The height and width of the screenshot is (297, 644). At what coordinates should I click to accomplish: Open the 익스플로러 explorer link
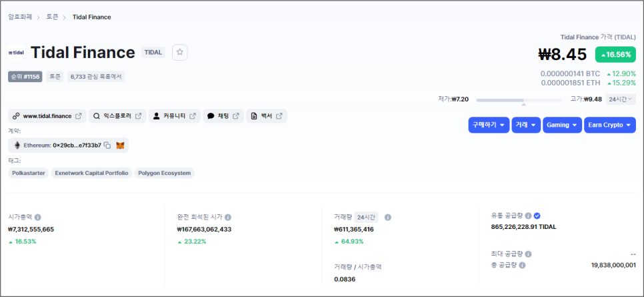[117, 116]
